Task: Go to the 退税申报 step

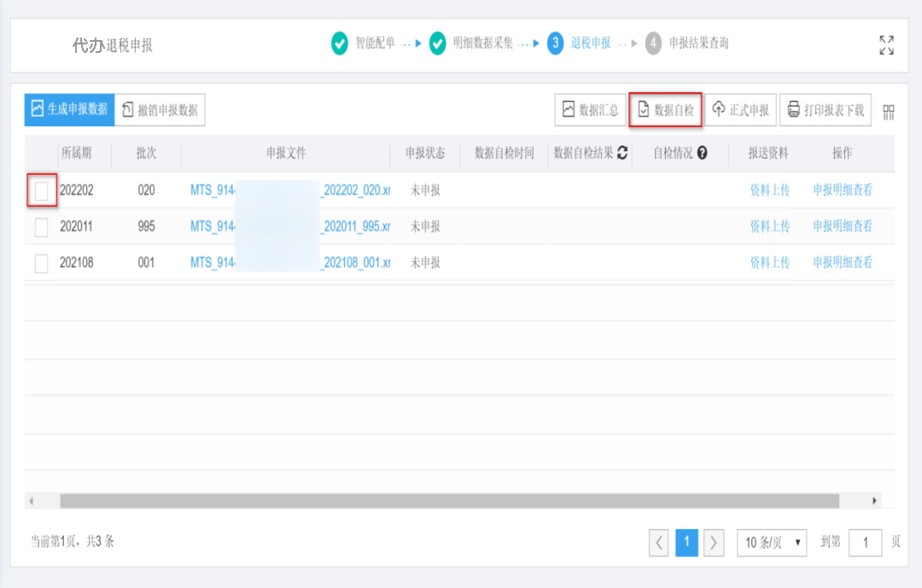Action: (591, 43)
